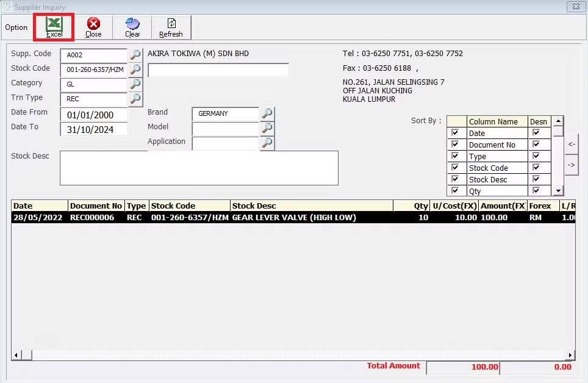Toggle the Stock Code sort include checkbox

pos(455,168)
